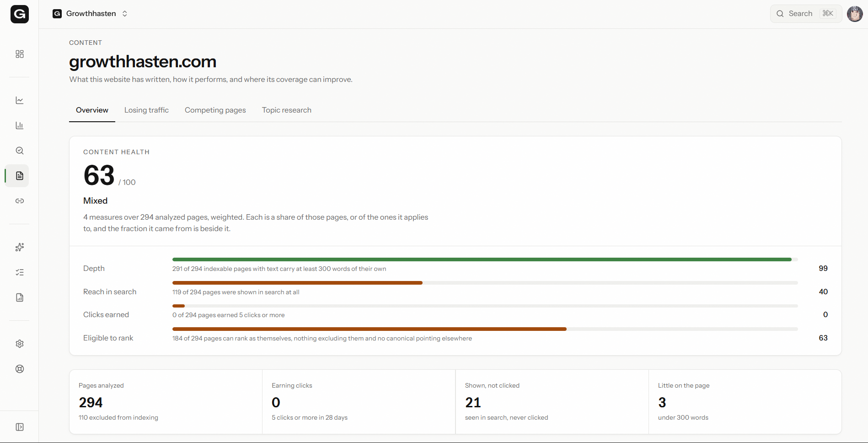Open the dashboard grid icon in sidebar

(x=20, y=54)
